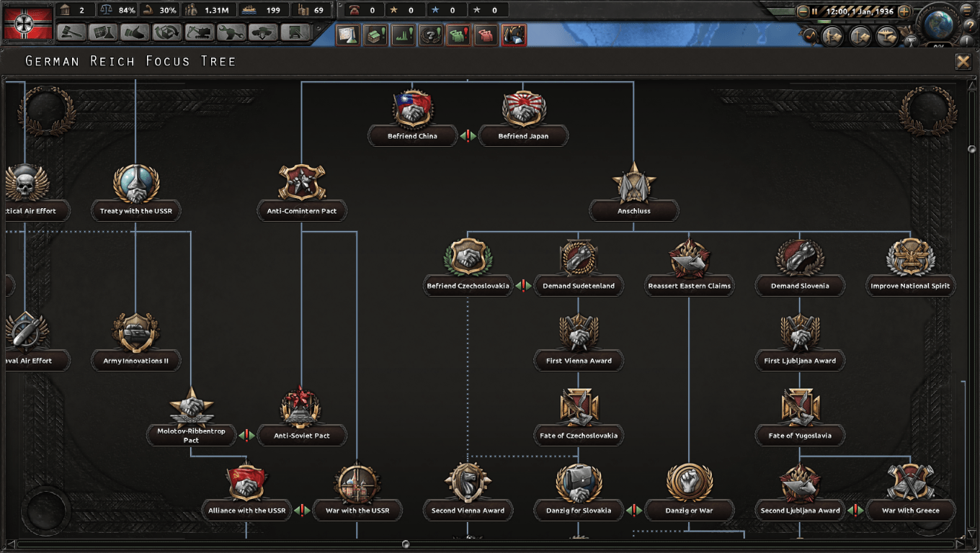Open Construction with the crane icon

coord(199,32)
